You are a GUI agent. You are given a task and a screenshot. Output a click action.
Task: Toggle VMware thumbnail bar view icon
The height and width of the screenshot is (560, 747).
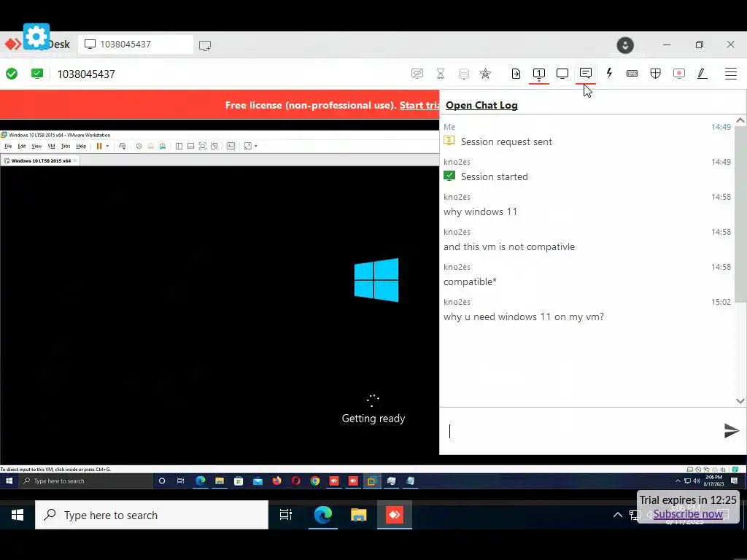(190, 146)
